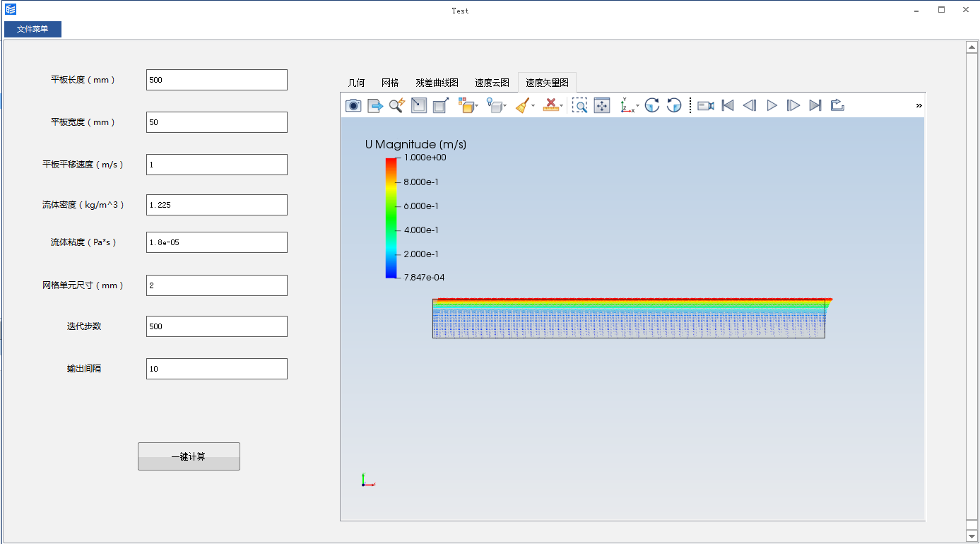
Task: Click the fit all four-arrow icon
Action: [x=602, y=105]
